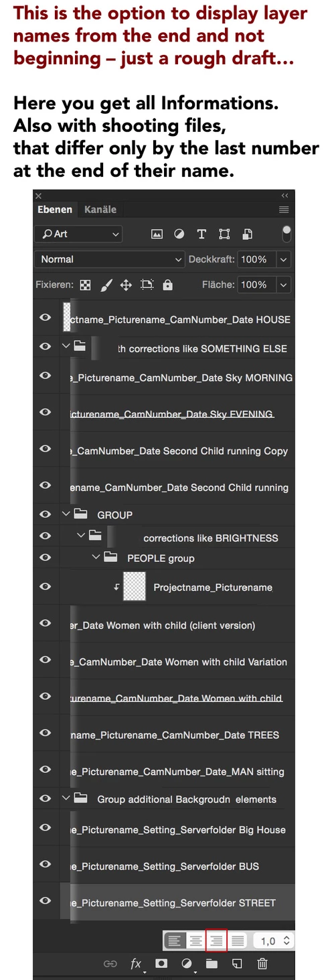328x980 pixels.
Task: Hide the HOUSE layer eye icon
Action: pos(46,318)
